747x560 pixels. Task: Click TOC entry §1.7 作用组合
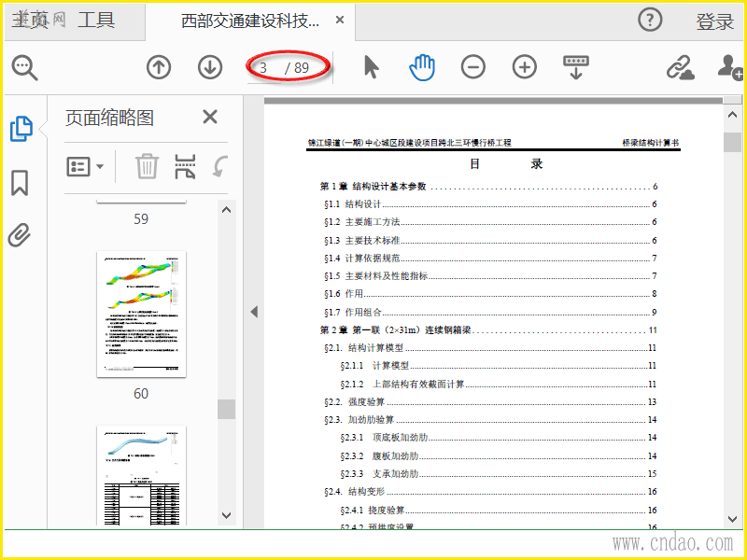pos(490,312)
